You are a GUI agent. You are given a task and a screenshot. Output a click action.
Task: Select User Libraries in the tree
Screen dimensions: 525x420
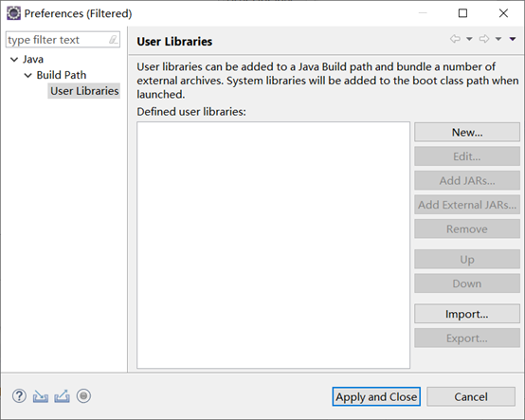(x=84, y=91)
